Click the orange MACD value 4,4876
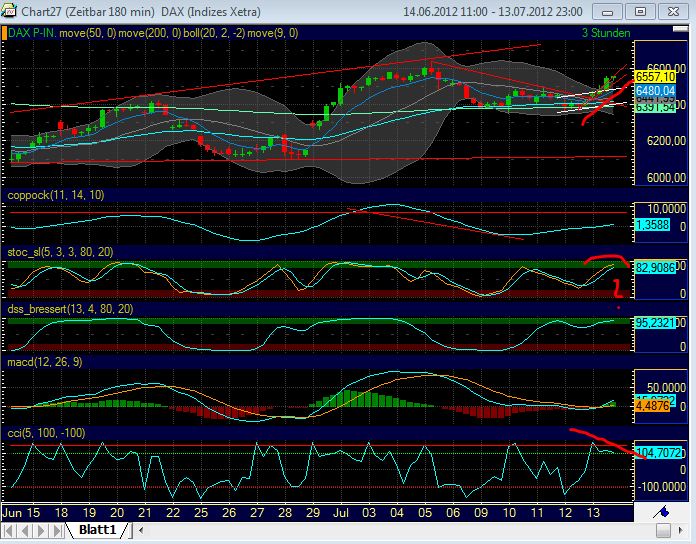 point(652,406)
